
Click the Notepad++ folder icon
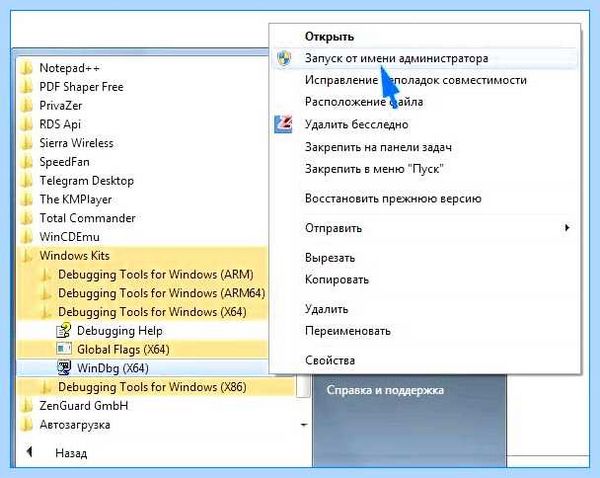click(x=26, y=68)
